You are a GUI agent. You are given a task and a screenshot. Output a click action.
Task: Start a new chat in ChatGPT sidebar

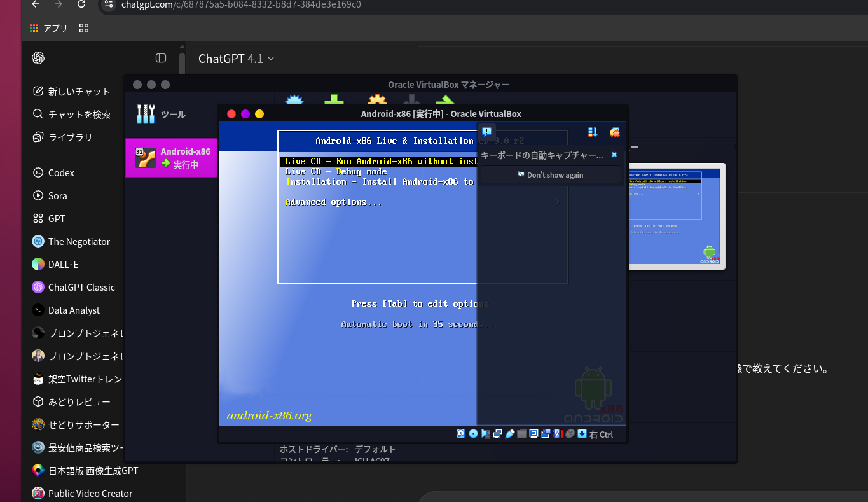point(72,92)
